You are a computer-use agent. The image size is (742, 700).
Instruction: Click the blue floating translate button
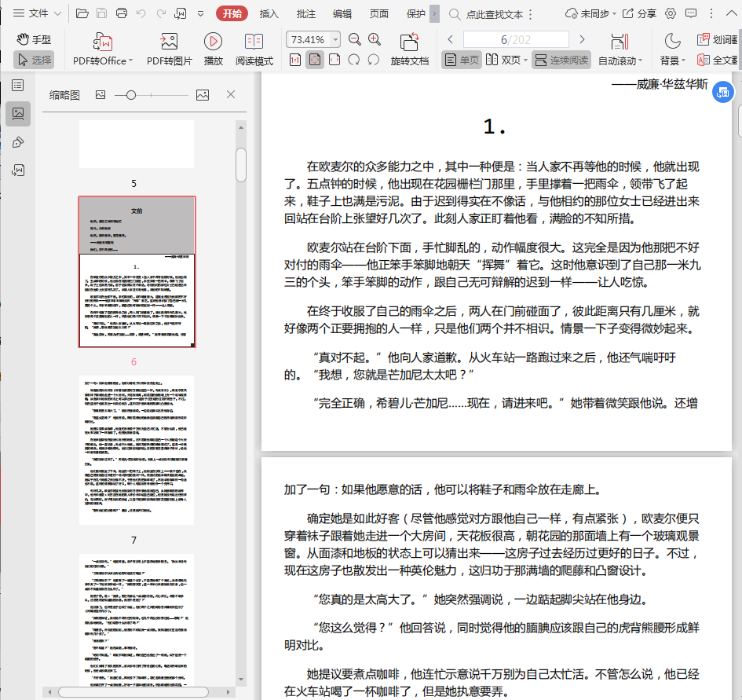[x=722, y=93]
